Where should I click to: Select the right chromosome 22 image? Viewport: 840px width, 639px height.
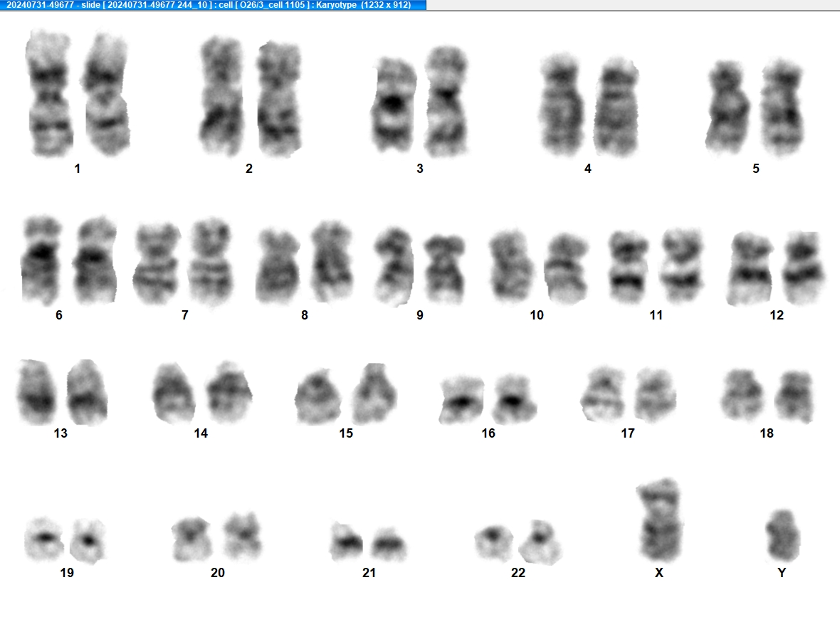point(541,542)
